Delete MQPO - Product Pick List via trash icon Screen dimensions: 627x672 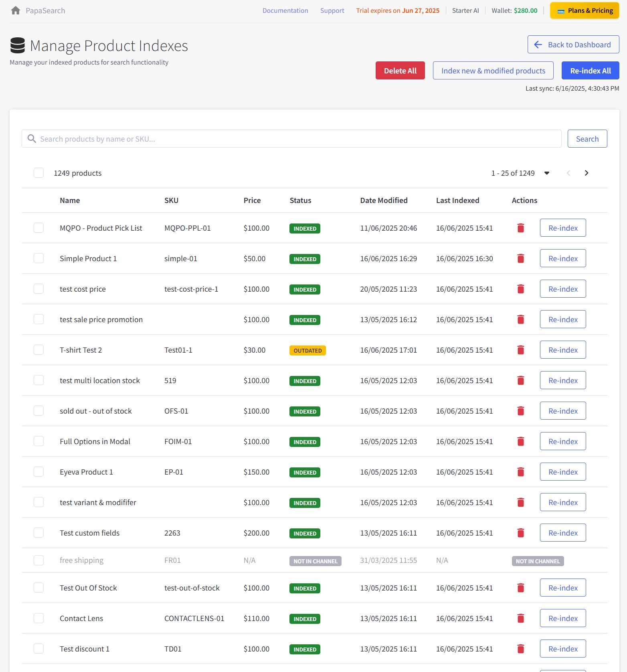coord(521,228)
